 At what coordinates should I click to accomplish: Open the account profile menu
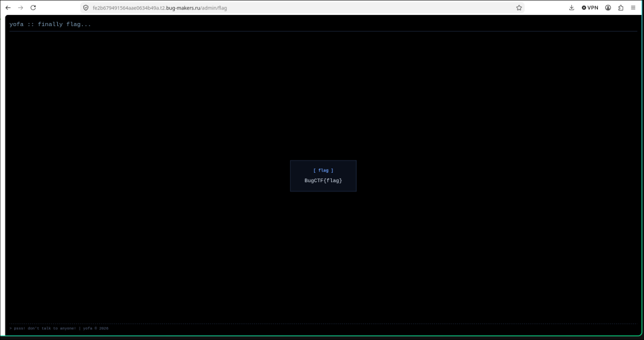tap(609, 8)
